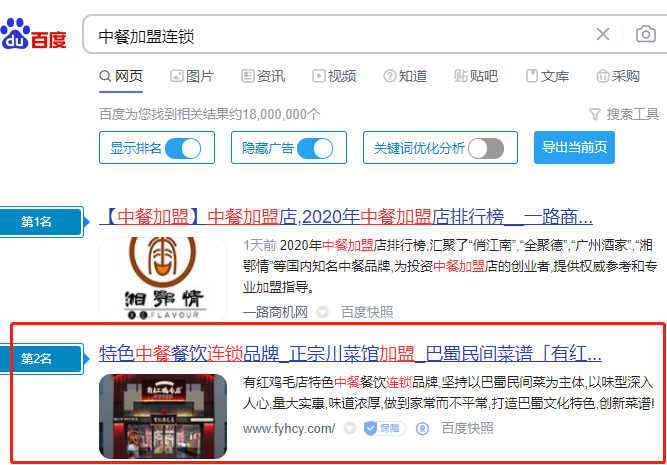The width and height of the screenshot is (667, 465).
Task: Clear the search box with the X icon
Action: pyautogui.click(x=603, y=35)
